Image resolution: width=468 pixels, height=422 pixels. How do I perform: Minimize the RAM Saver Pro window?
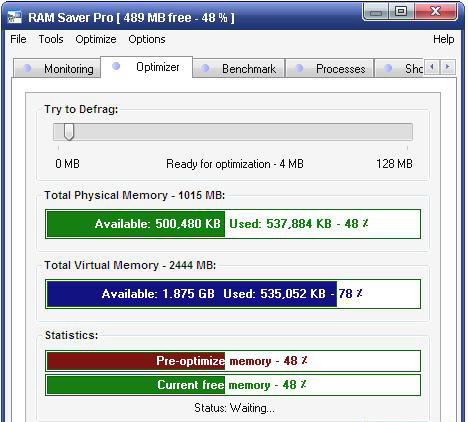376,12
